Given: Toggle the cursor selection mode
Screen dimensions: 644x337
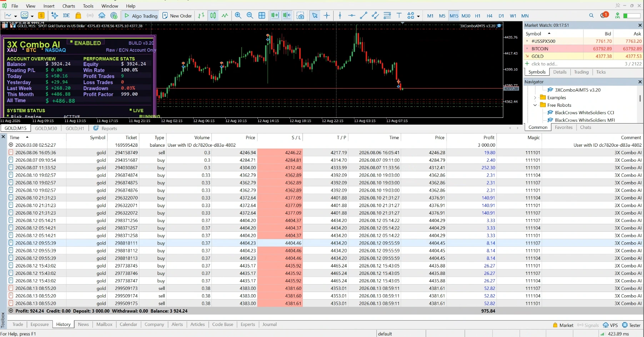Looking at the screenshot, I should tap(315, 15).
